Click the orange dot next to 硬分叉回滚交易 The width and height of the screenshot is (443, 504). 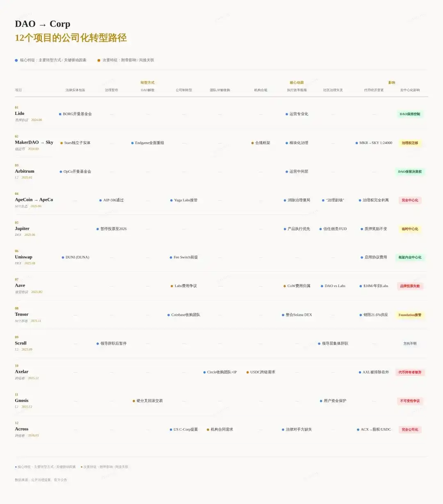pyautogui.click(x=134, y=401)
